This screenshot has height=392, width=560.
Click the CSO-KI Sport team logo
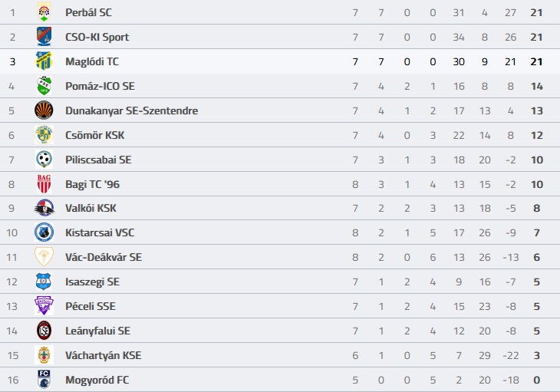44,36
